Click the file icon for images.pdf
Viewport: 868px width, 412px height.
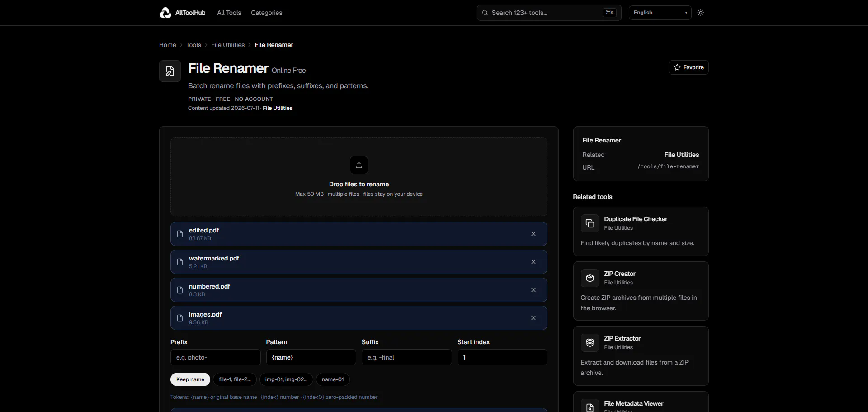click(x=180, y=318)
